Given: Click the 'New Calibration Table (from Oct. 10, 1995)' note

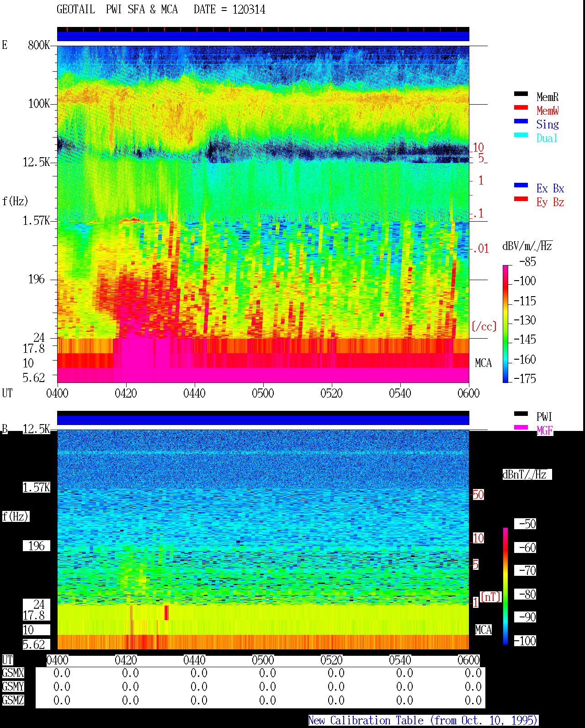Looking at the screenshot, I should coord(423,720).
